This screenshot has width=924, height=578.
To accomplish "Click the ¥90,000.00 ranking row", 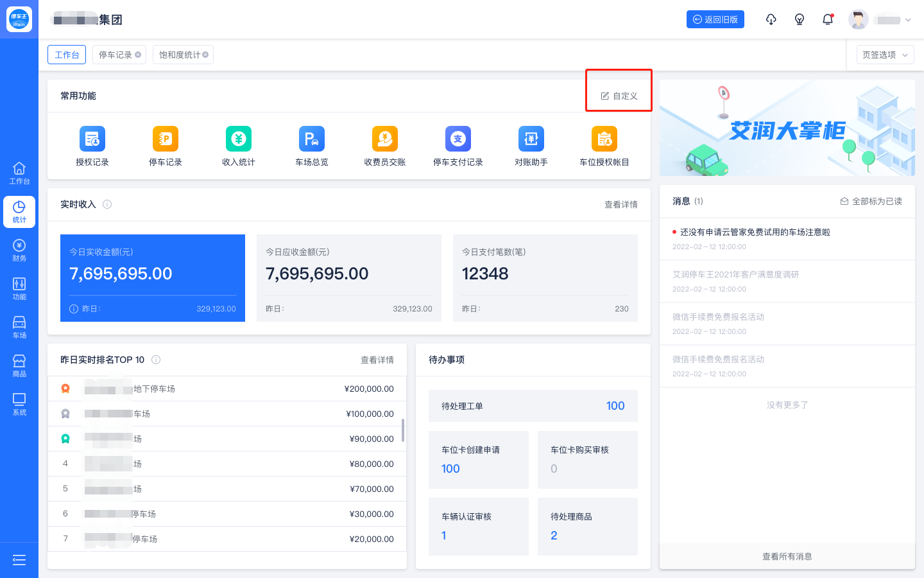I will pyautogui.click(x=227, y=439).
